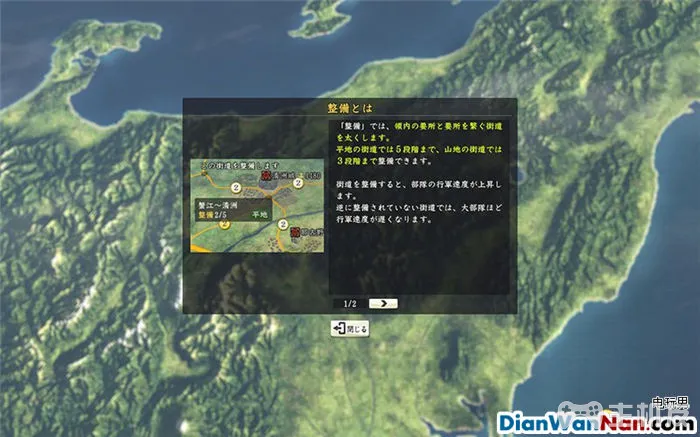Screen dimensions: 700x437
Task: Click the last line 行軍速度が遅くなります
Action: tap(384, 220)
